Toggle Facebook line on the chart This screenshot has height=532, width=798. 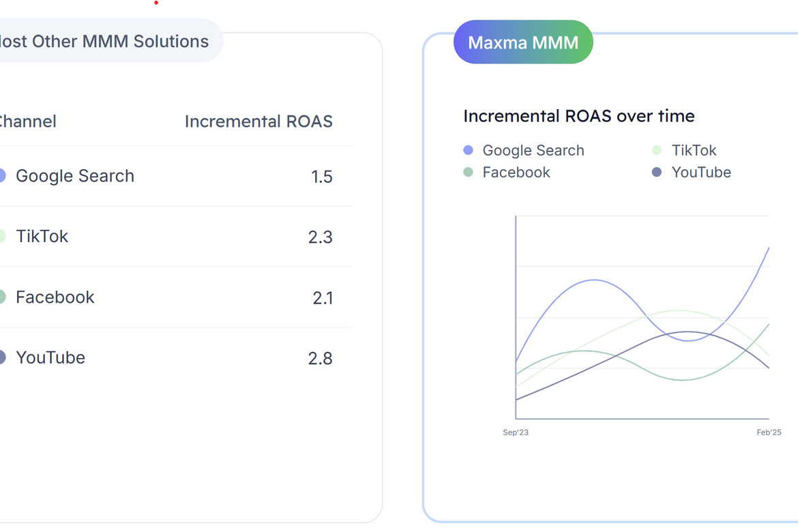[x=516, y=173]
